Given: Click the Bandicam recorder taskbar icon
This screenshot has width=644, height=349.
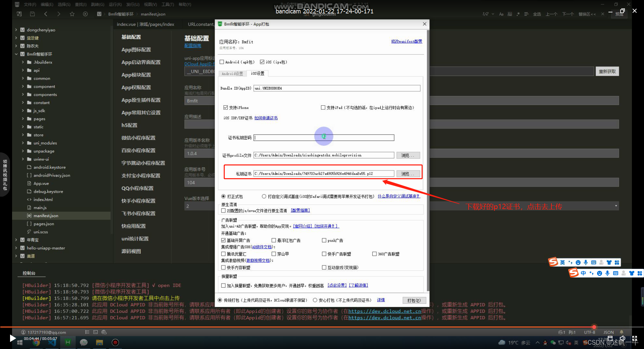Looking at the screenshot, I should 115,342.
